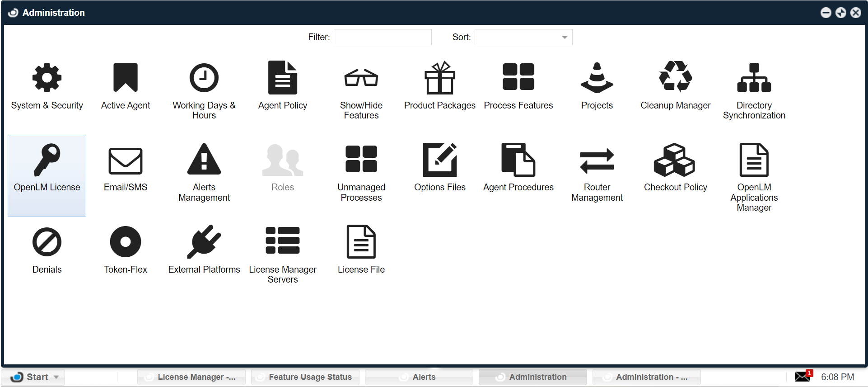Expand the Sort dropdown
This screenshot has width=868, height=387.
coord(564,37)
